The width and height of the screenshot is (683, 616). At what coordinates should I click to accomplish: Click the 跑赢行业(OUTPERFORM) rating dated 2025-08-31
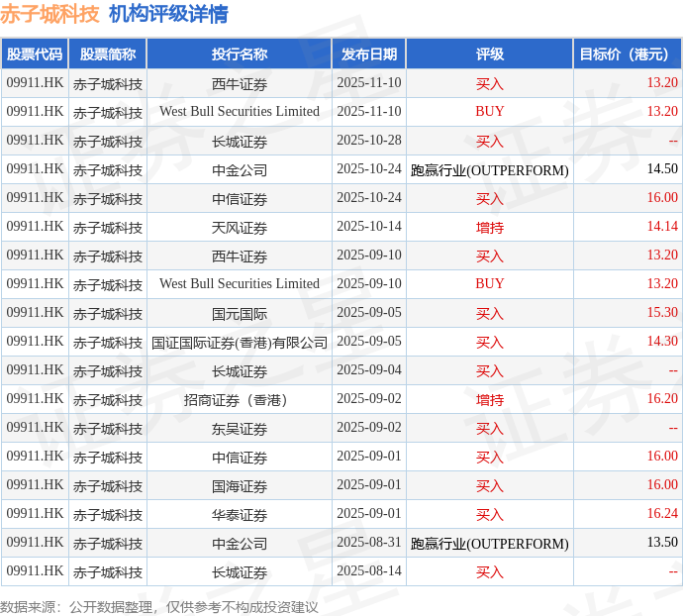[x=490, y=544]
